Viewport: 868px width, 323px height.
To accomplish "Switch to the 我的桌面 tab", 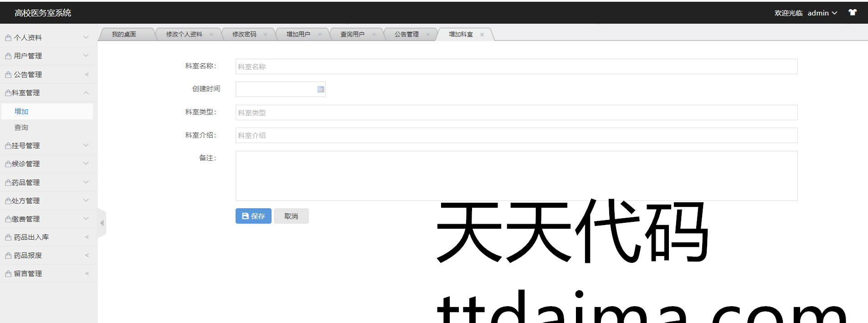I will pos(124,34).
